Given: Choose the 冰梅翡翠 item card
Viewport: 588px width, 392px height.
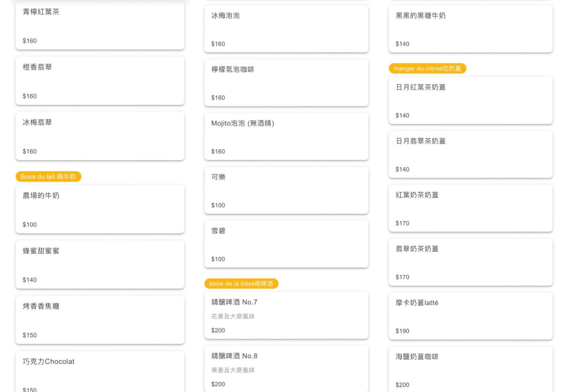Looking at the screenshot, I should click(100, 136).
